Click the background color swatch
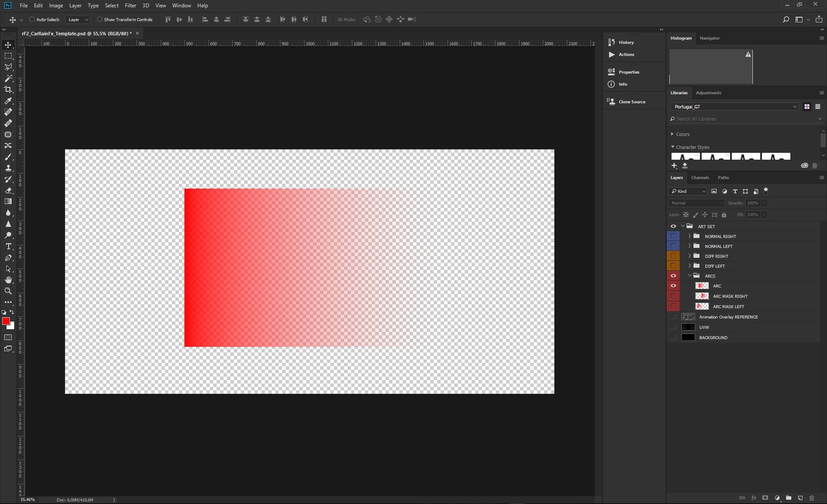The height and width of the screenshot is (504, 827). click(x=12, y=327)
